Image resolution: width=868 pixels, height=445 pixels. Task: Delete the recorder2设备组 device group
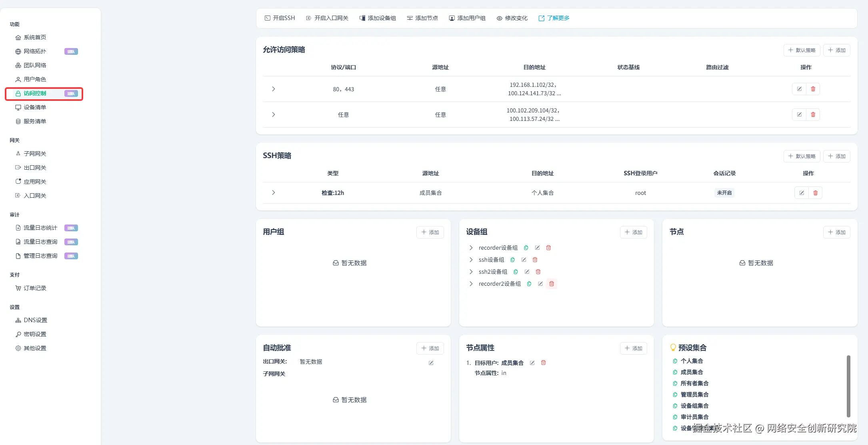pos(551,284)
